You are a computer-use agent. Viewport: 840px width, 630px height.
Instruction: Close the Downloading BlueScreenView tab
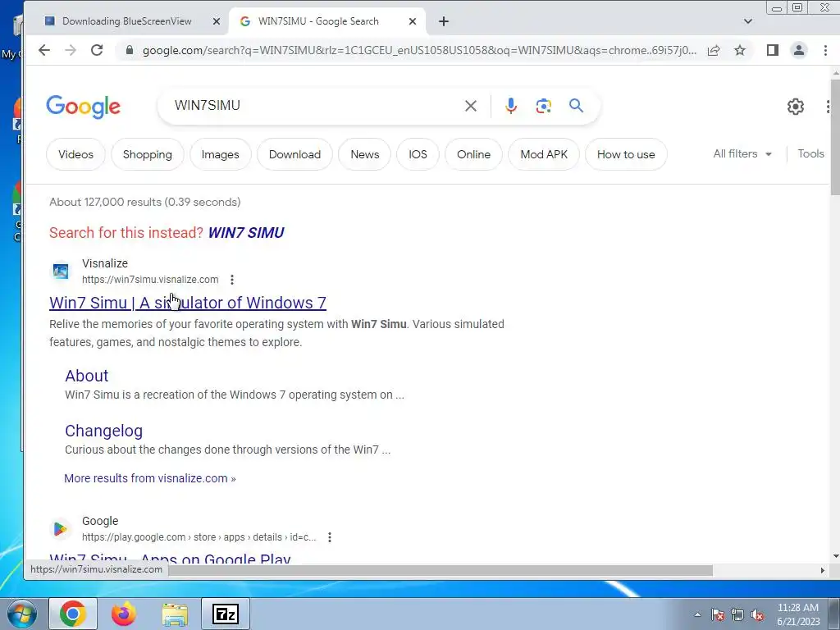(x=216, y=21)
